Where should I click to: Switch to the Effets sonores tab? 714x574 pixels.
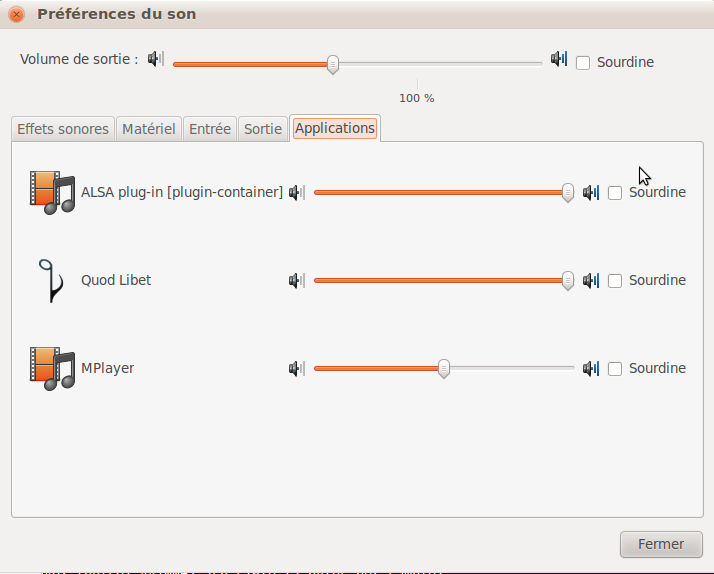point(63,129)
